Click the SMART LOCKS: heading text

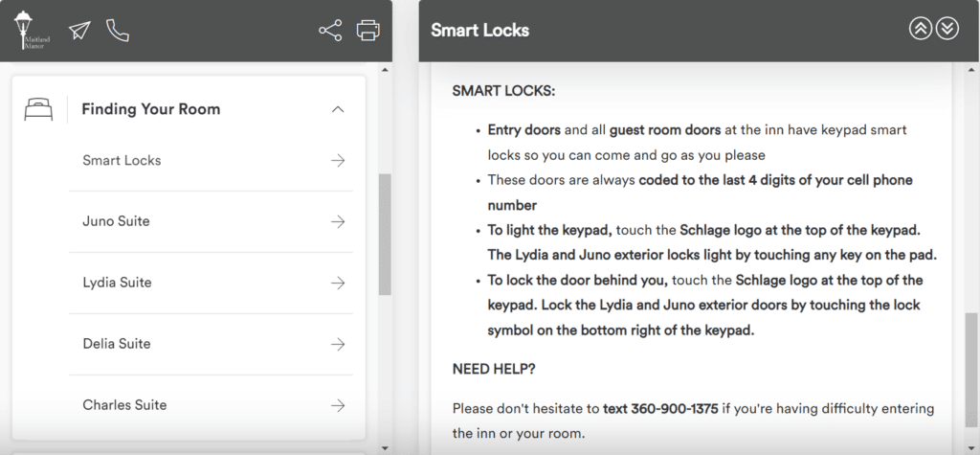click(503, 91)
